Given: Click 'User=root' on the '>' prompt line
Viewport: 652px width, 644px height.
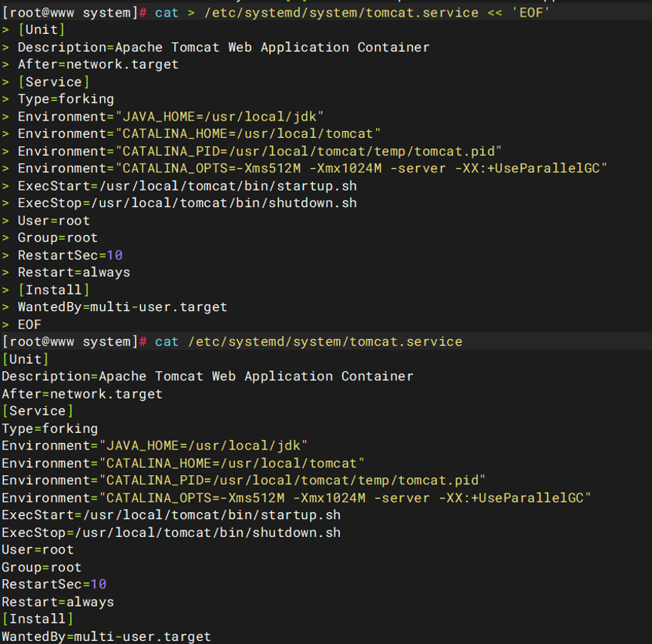Looking at the screenshot, I should [54, 220].
